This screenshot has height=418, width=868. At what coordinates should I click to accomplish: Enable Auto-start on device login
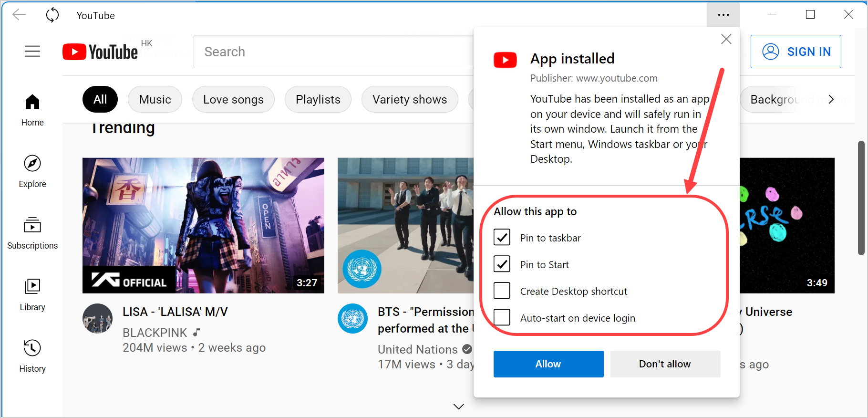tap(502, 317)
